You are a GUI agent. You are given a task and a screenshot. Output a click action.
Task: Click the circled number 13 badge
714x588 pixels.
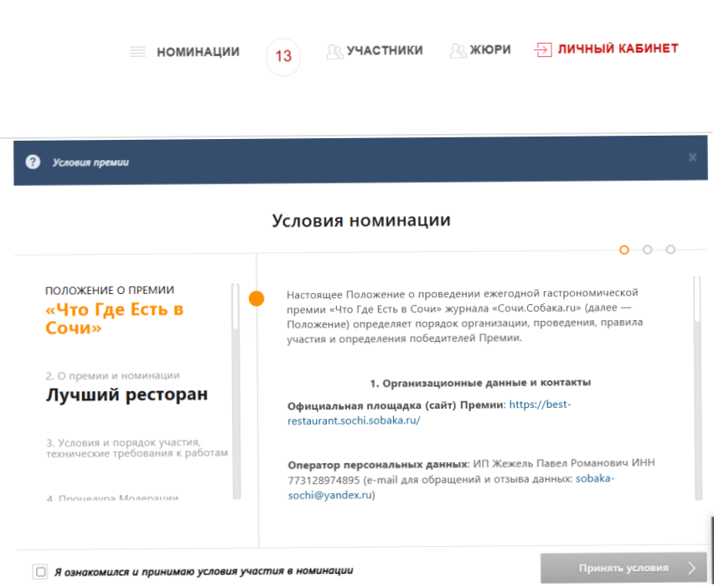click(x=283, y=56)
